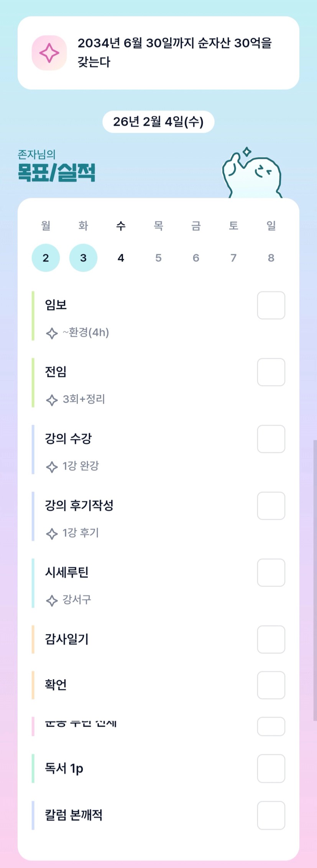Screen dimensions: 317x868
Task: Check the 전임 task checkbox
Action: point(271,372)
